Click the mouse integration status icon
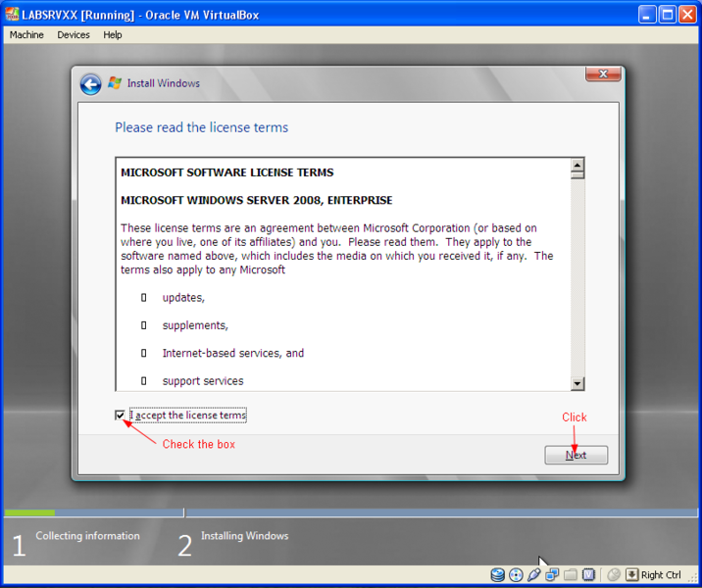The width and height of the screenshot is (702, 588). pos(614,574)
